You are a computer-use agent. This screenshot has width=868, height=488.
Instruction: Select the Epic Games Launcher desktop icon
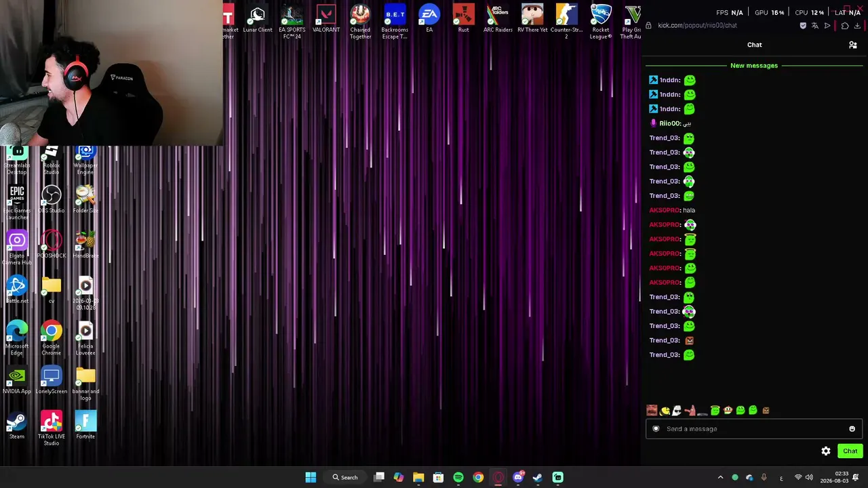pyautogui.click(x=17, y=203)
